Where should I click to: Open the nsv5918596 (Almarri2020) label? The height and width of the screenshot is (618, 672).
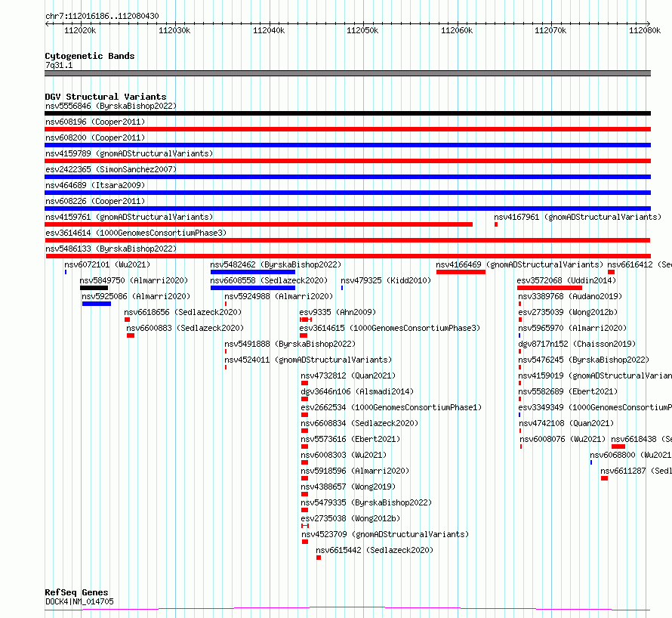pos(355,471)
